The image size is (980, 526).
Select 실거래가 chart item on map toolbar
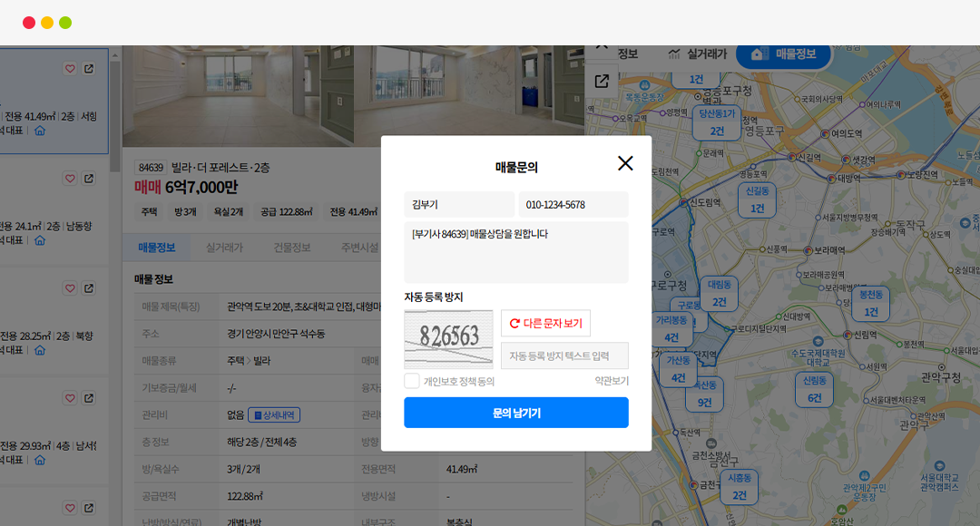tap(696, 54)
